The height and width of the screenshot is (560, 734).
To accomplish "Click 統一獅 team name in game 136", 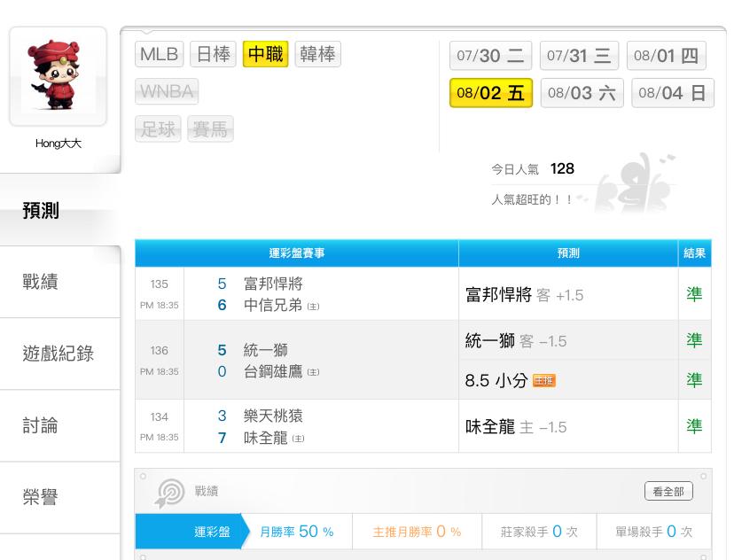I will 265,350.
